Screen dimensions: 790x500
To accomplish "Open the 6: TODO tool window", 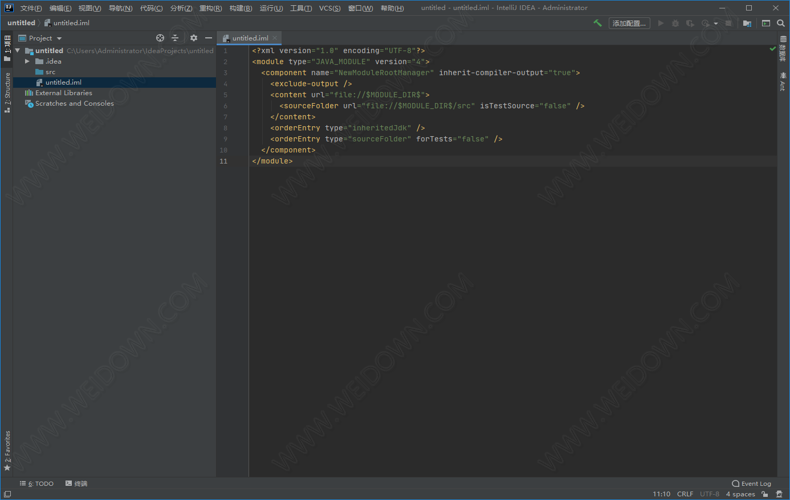I will [36, 483].
